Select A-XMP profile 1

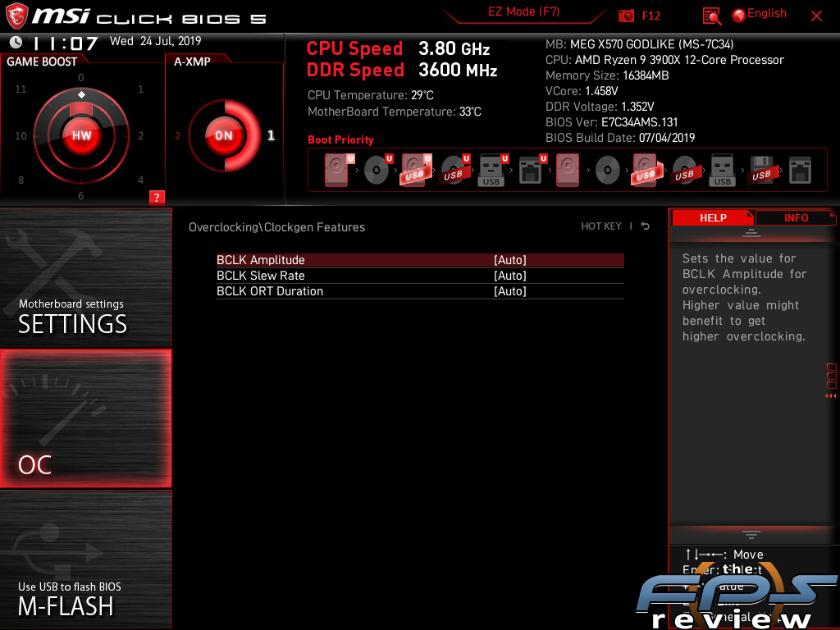pyautogui.click(x=271, y=135)
